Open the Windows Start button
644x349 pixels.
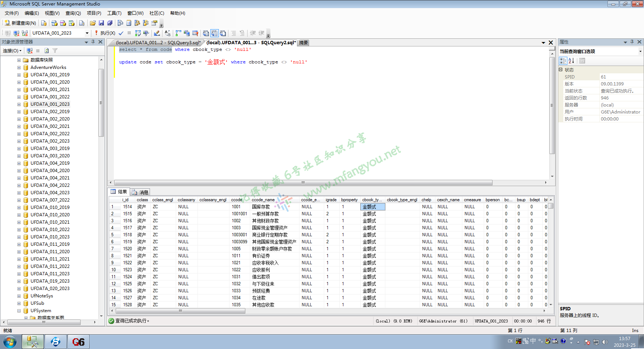pos(10,342)
